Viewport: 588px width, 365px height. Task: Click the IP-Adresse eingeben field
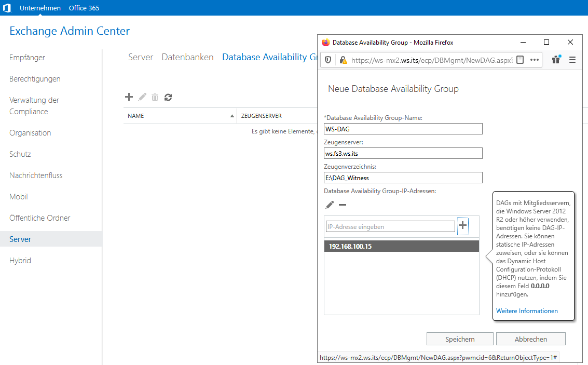390,226
